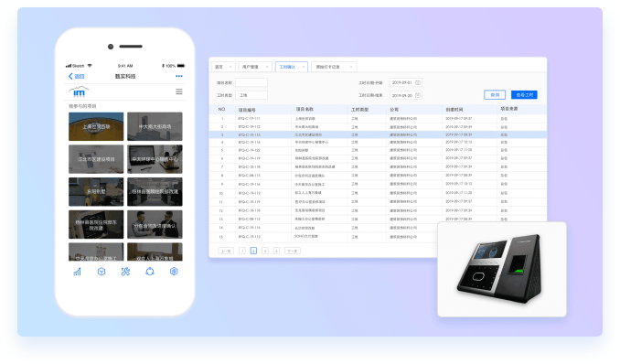The height and width of the screenshot is (364, 620).
Task: Tap the wrench tools icon in bottom bar
Action: (126, 272)
